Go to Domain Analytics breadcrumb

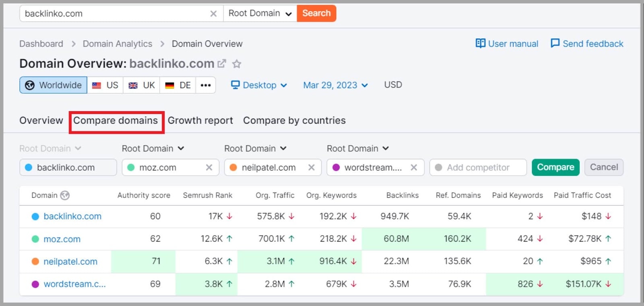pyautogui.click(x=118, y=44)
